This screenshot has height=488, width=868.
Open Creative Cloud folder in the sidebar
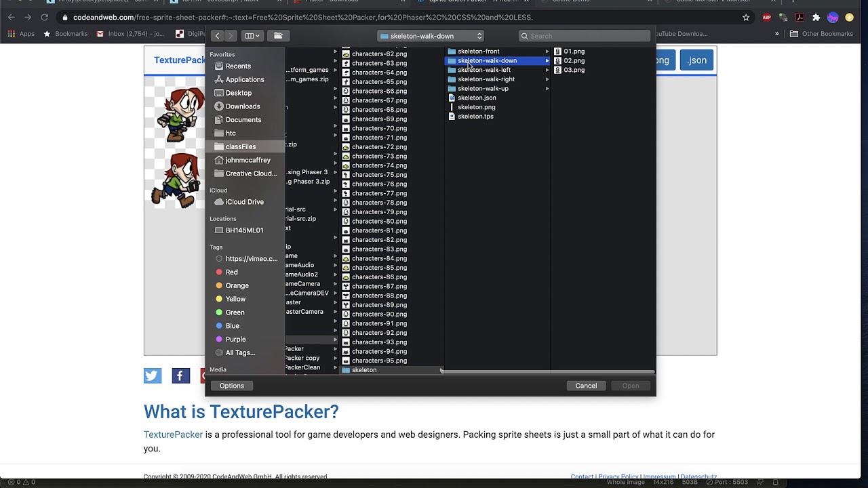point(251,174)
